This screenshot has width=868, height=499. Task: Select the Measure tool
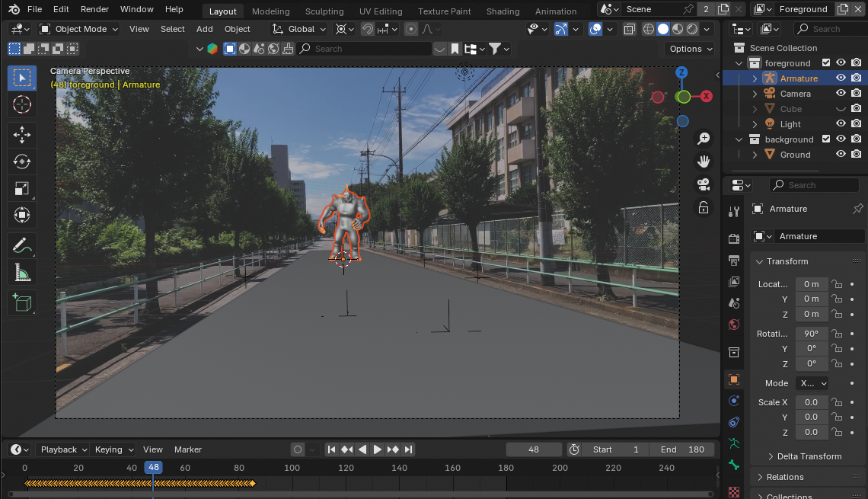[x=22, y=272]
